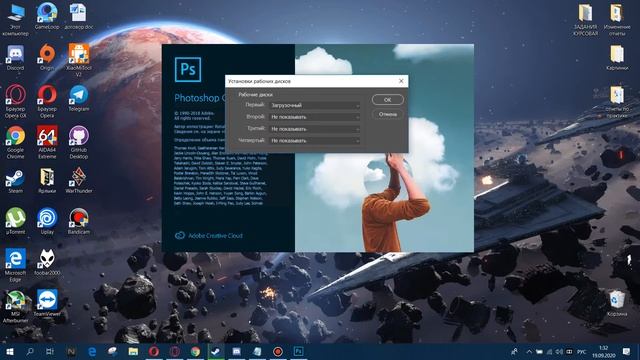Select the Steam desktop shortcut
The height and width of the screenshot is (360, 640).
(16, 180)
